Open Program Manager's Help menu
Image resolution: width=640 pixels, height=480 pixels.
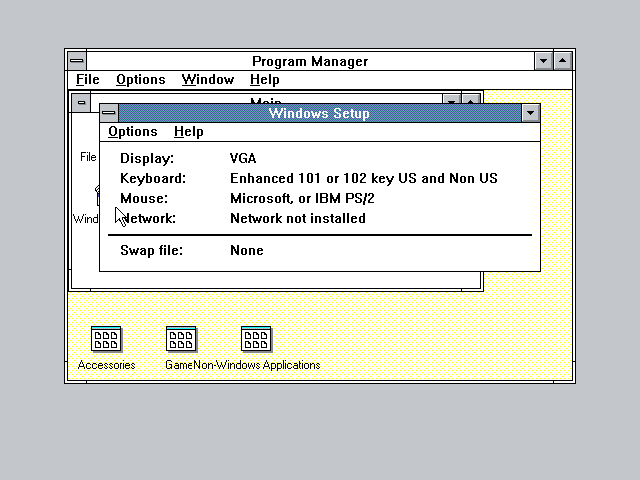(x=264, y=80)
